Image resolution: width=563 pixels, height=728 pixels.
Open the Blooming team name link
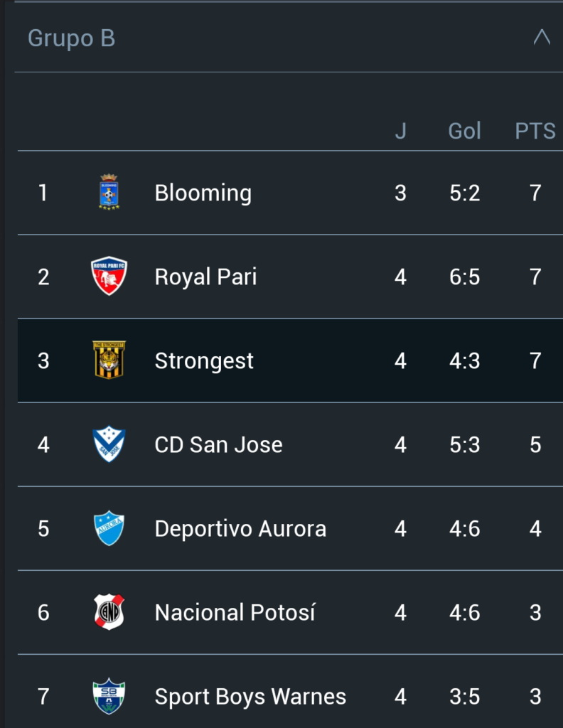coord(203,193)
